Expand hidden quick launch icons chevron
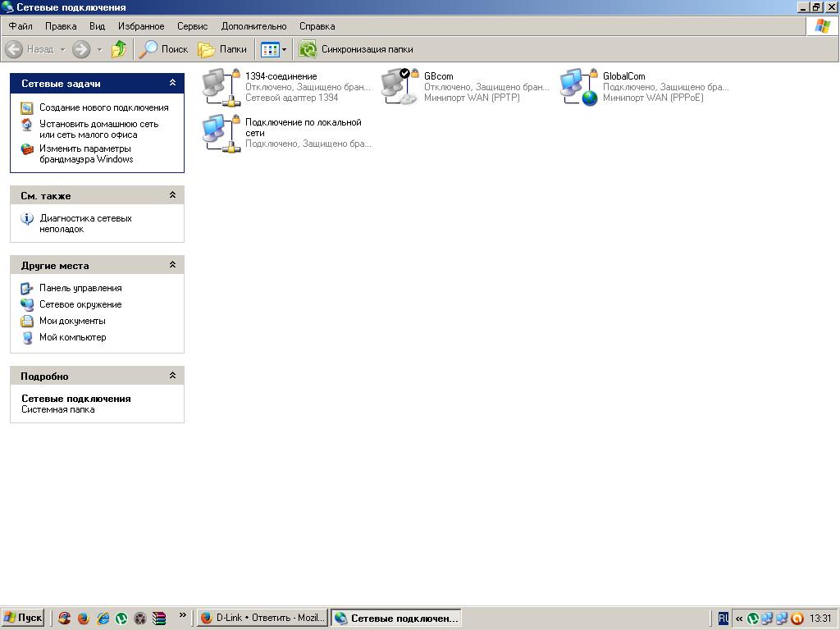 (183, 615)
